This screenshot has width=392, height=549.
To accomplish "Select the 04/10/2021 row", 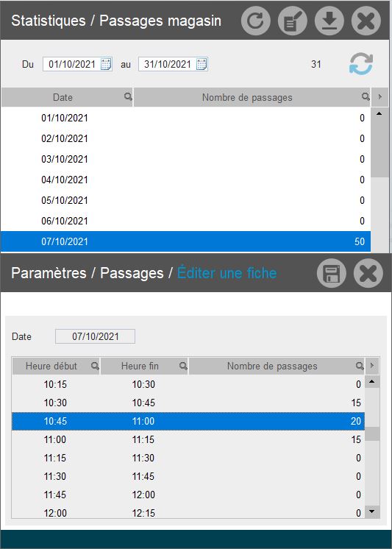I will point(185,180).
